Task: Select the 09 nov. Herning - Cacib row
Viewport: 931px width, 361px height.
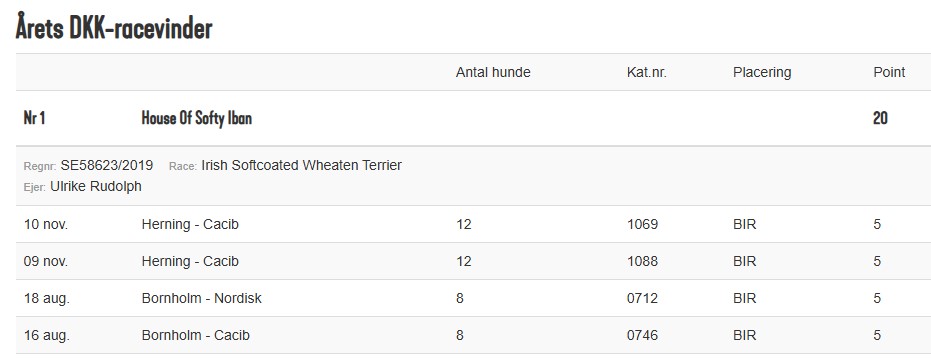Action: [x=473, y=261]
